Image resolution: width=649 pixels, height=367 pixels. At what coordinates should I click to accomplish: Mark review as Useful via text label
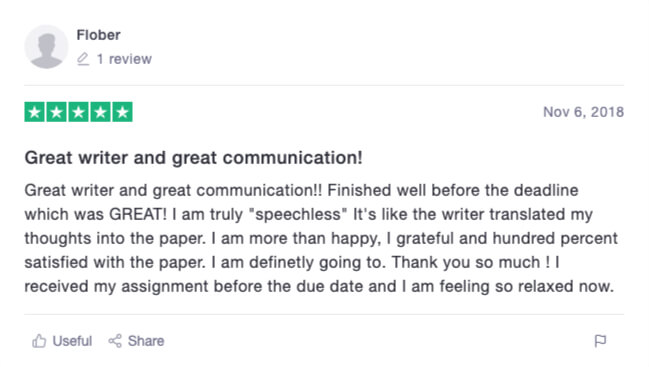(x=72, y=341)
